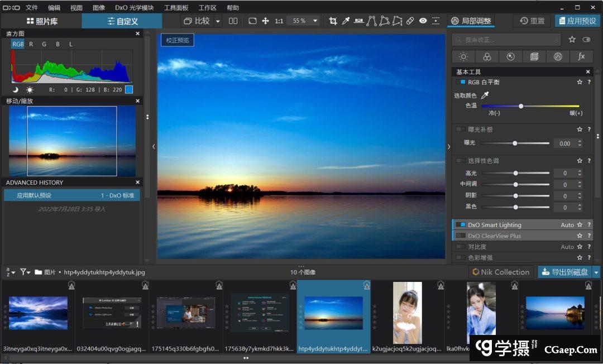Switch to the 照片库 tab
The height and width of the screenshot is (364, 603).
pos(42,21)
